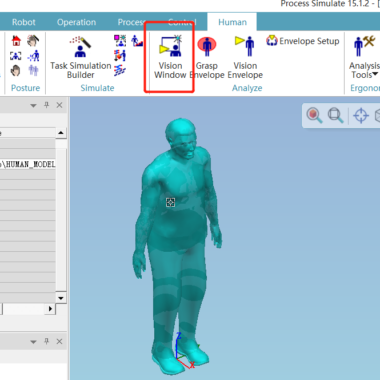Click the left panel's scroll down arrow
380x380 pixels.
pyautogui.click(x=61, y=298)
